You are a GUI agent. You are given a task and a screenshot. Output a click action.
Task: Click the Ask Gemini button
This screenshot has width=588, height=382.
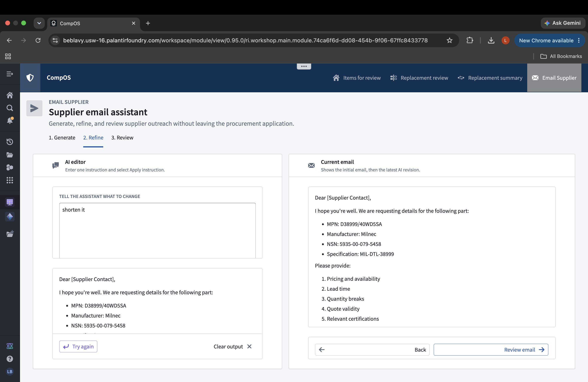click(563, 23)
